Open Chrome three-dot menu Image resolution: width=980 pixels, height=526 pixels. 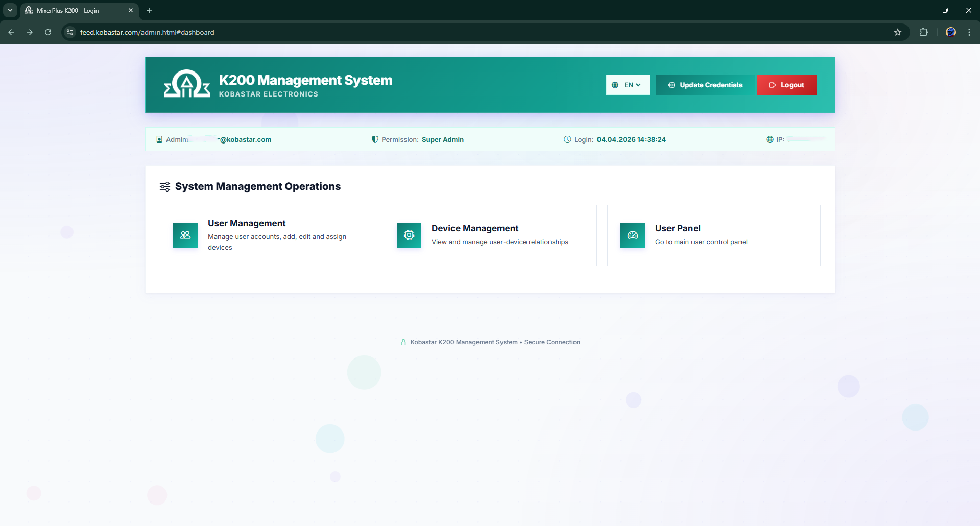pos(969,32)
